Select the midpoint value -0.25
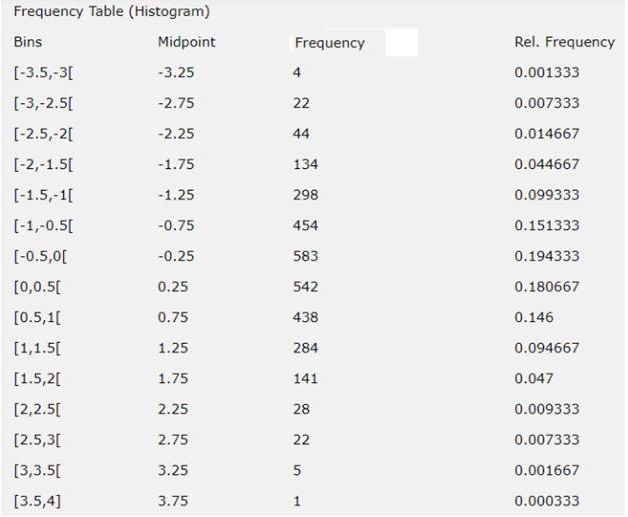The image size is (628, 517). coord(176,256)
